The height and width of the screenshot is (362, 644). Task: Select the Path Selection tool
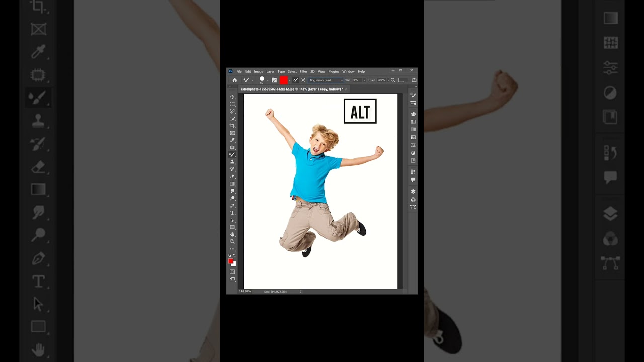[232, 220]
